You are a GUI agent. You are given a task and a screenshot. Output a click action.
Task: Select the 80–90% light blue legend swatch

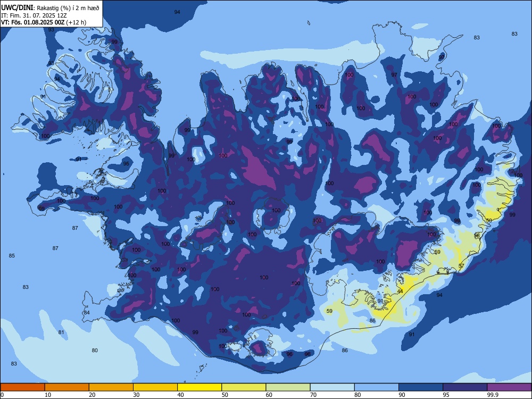(x=377, y=387)
